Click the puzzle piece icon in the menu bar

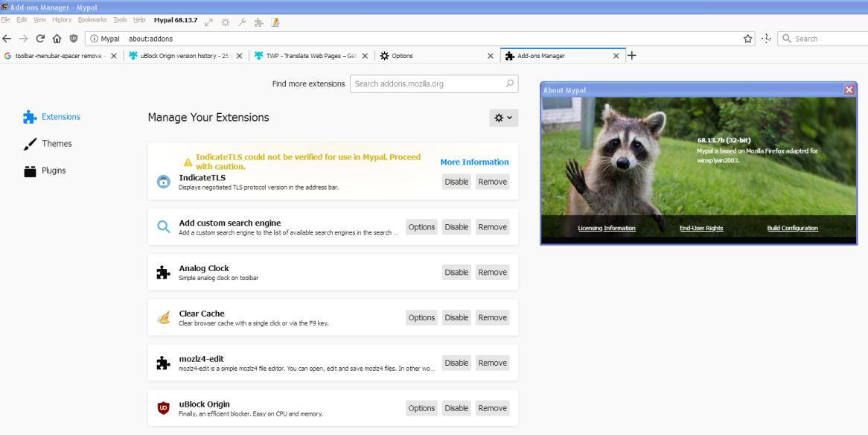[x=258, y=23]
